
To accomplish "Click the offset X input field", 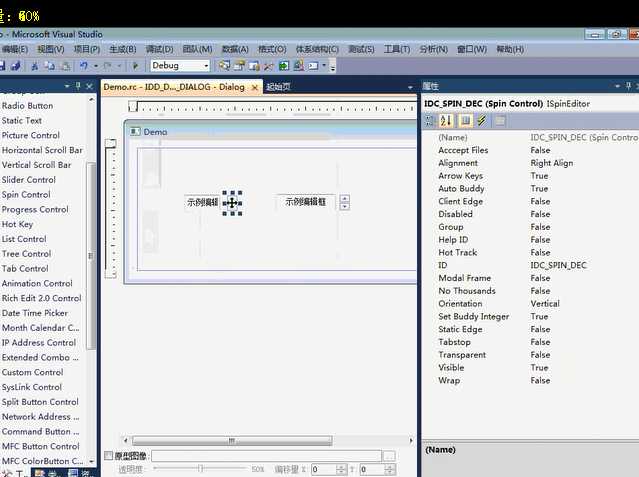I will (x=324, y=470).
